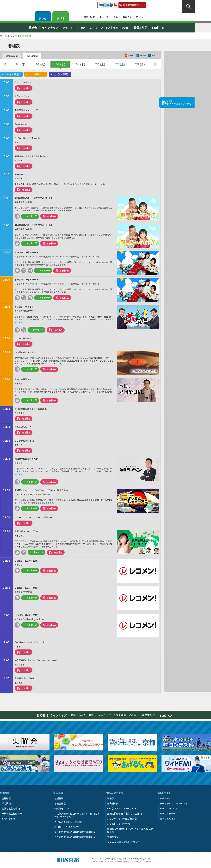211x868 pixels.
Task: Open Instagram icon for the 10:00 program
Action: pyautogui.click(x=30, y=270)
